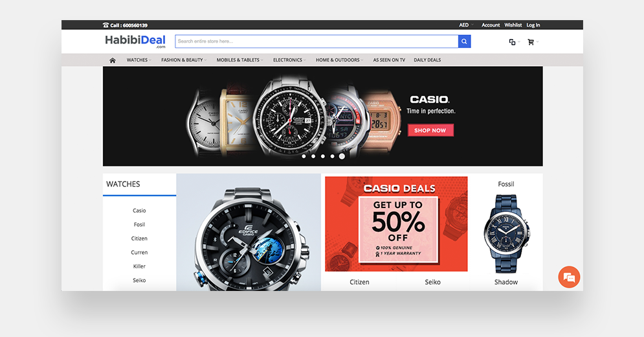Image resolution: width=644 pixels, height=337 pixels.
Task: Click the Log In link
Action: coord(533,25)
